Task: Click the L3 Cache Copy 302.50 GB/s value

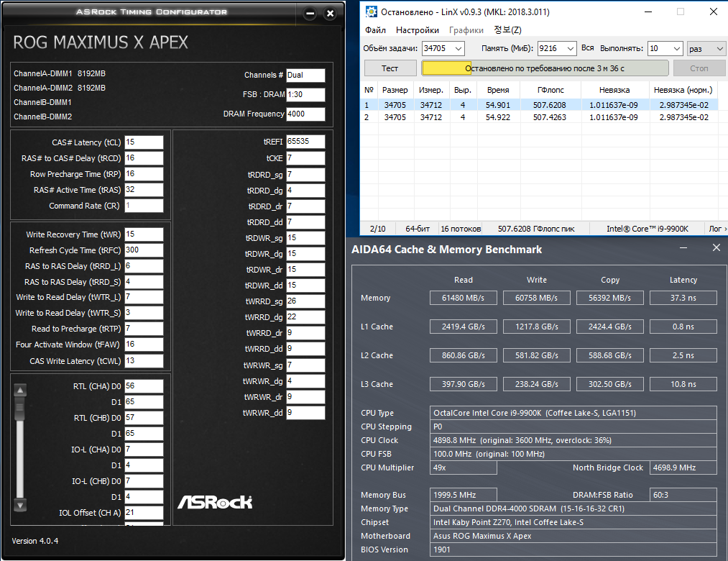Action: coord(609,384)
